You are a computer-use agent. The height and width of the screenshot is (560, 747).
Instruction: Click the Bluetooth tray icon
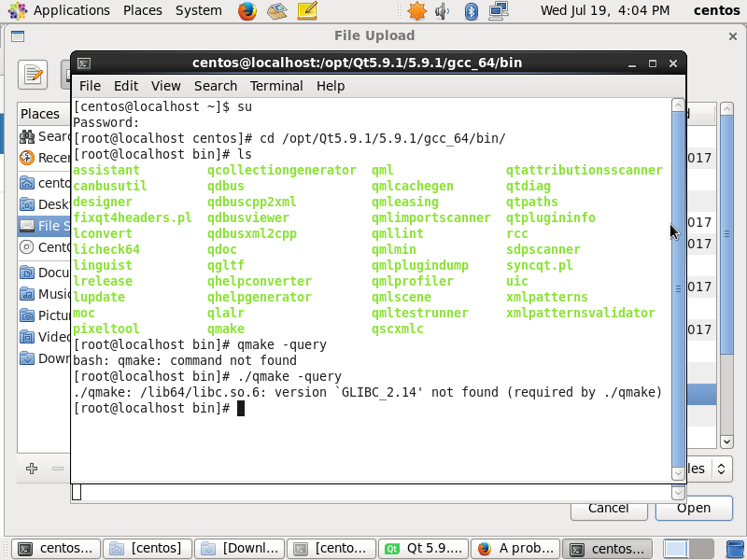[x=472, y=10]
